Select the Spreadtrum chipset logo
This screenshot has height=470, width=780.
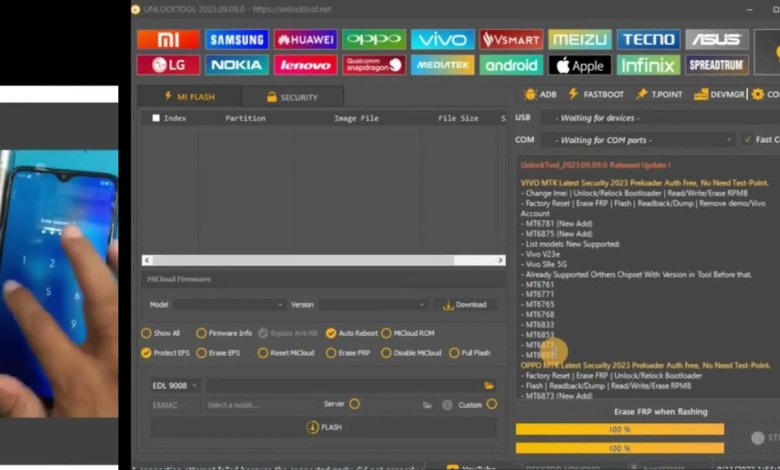click(717, 65)
